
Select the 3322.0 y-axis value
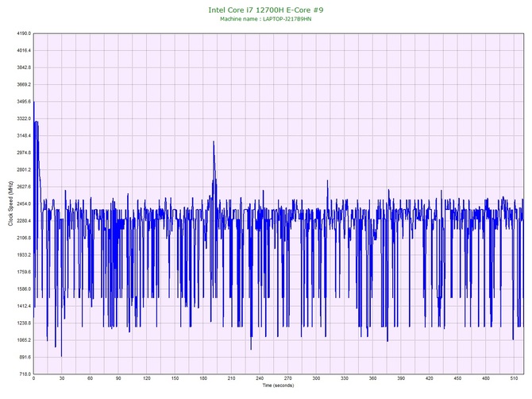(24, 119)
